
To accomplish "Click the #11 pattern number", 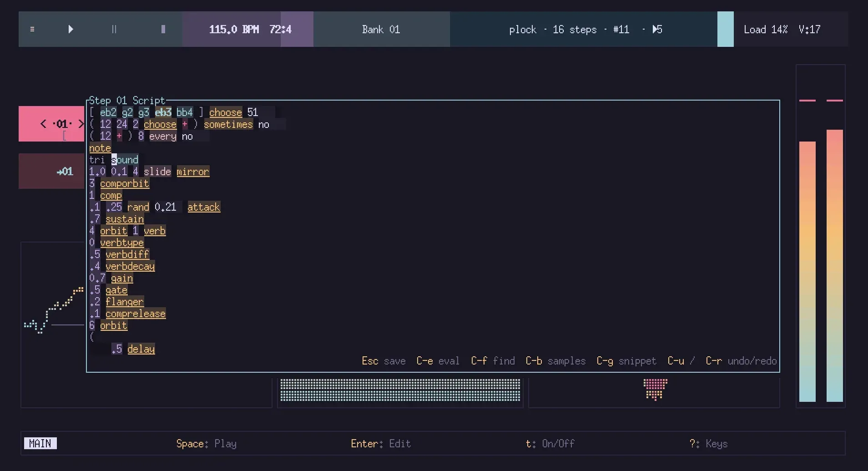I will pyautogui.click(x=621, y=30).
